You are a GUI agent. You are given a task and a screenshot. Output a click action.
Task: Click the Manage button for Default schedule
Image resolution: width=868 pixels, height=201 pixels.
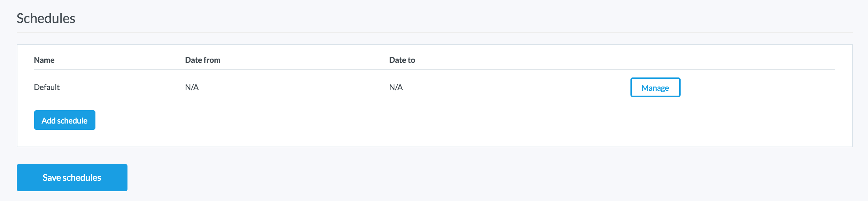655,87
